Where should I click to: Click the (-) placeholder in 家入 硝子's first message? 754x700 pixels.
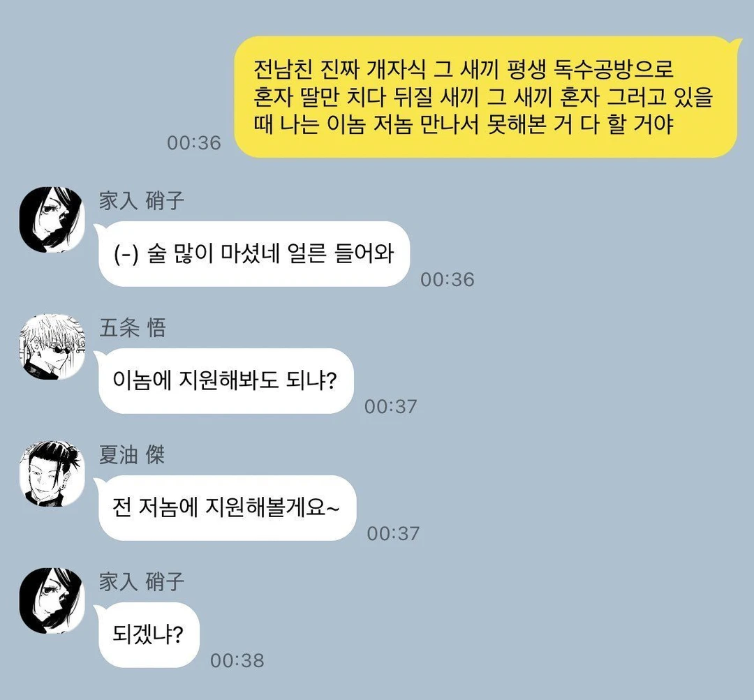(126, 254)
